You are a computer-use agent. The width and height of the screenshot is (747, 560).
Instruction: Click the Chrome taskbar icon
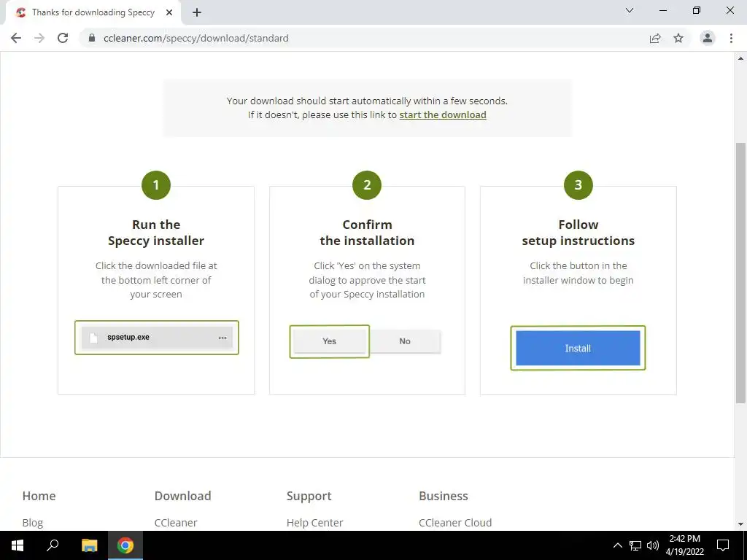coord(125,545)
